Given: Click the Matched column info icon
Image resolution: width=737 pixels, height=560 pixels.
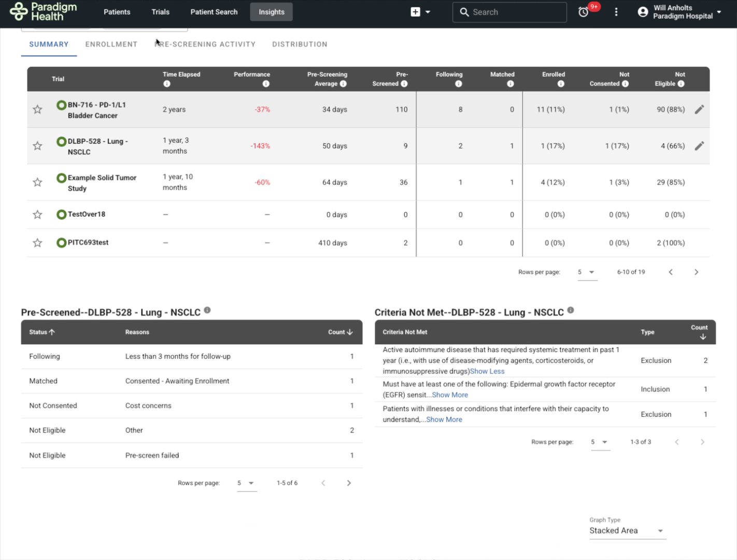Looking at the screenshot, I should (x=511, y=83).
